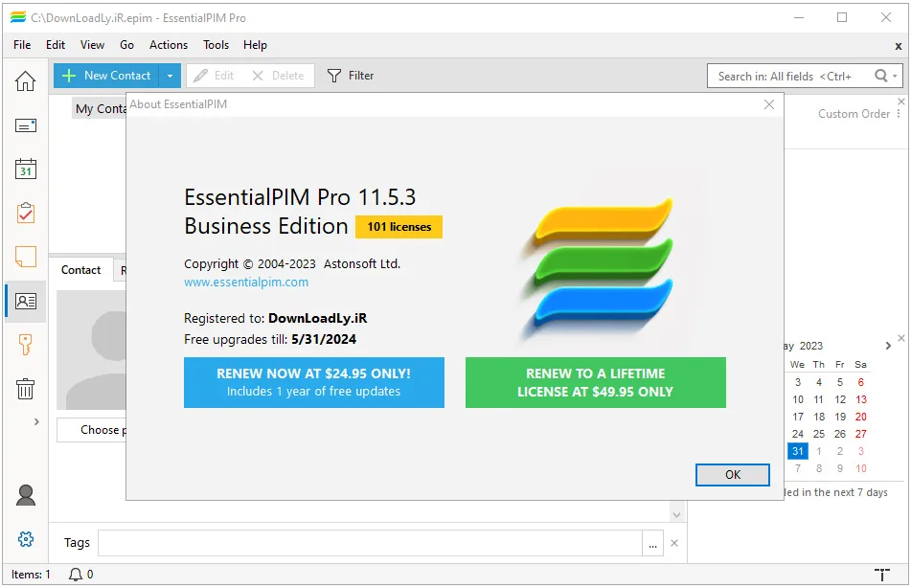Open the Trash bin icon

[25, 389]
